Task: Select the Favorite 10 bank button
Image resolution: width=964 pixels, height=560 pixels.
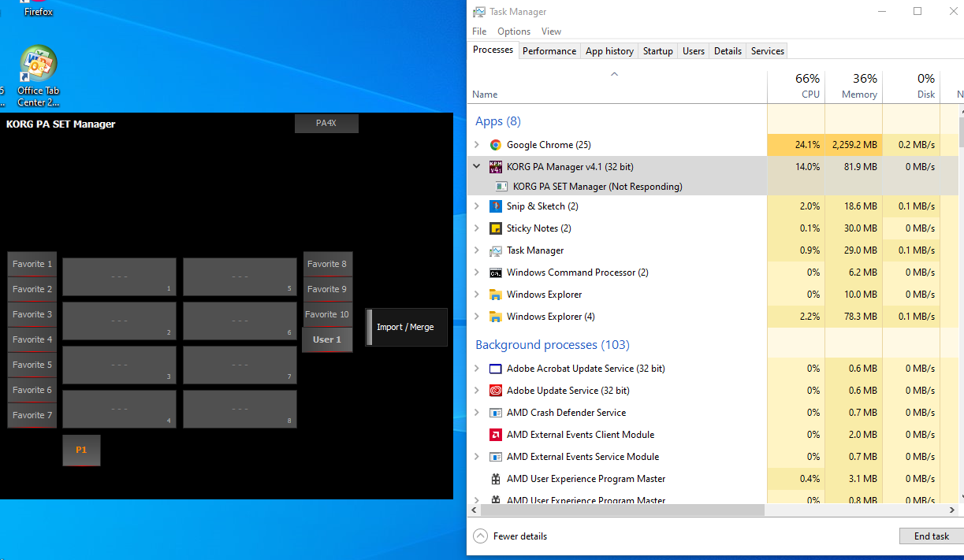Action: (327, 314)
